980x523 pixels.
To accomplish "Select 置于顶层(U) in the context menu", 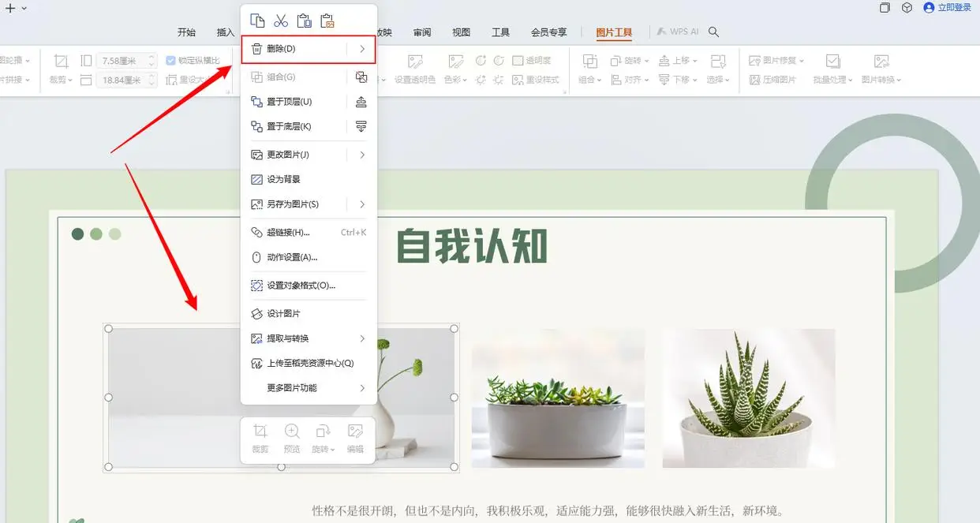I will (x=301, y=103).
